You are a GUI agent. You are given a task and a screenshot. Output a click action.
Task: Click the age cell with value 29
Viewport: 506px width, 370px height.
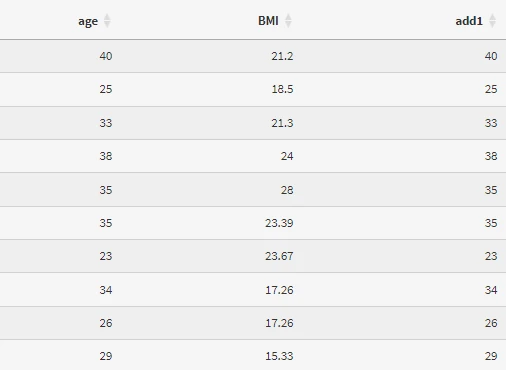point(106,356)
